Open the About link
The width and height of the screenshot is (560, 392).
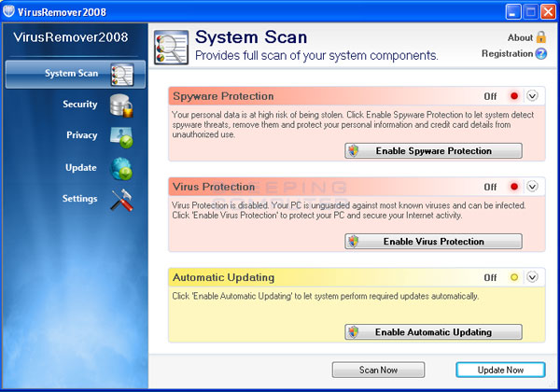coord(520,37)
